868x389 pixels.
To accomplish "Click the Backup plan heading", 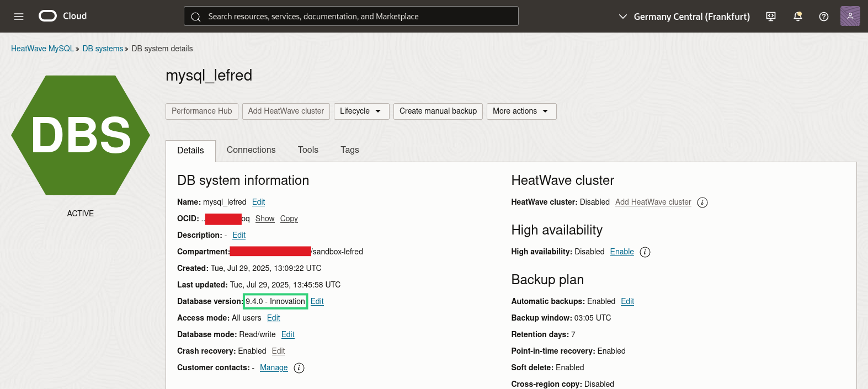I will pos(547,280).
